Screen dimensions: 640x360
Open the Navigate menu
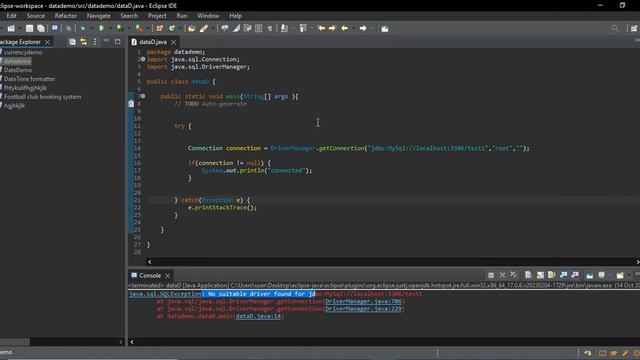98,16
